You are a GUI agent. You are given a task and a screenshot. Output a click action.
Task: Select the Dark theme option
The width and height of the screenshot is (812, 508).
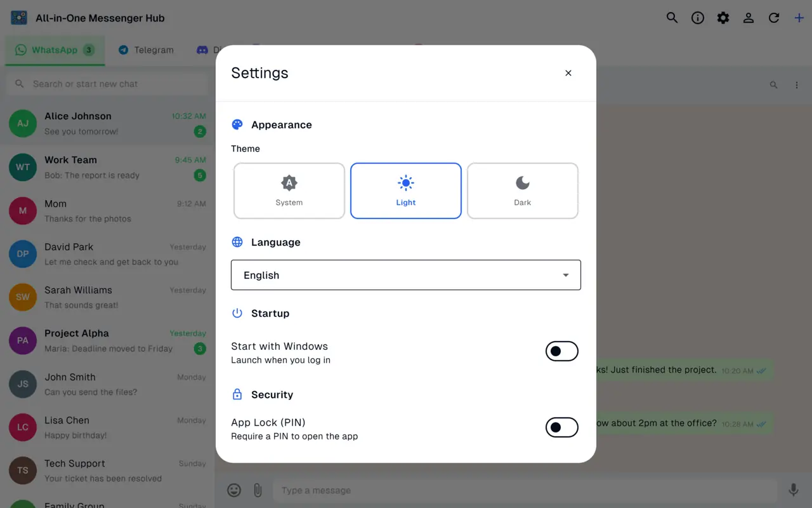coord(523,191)
